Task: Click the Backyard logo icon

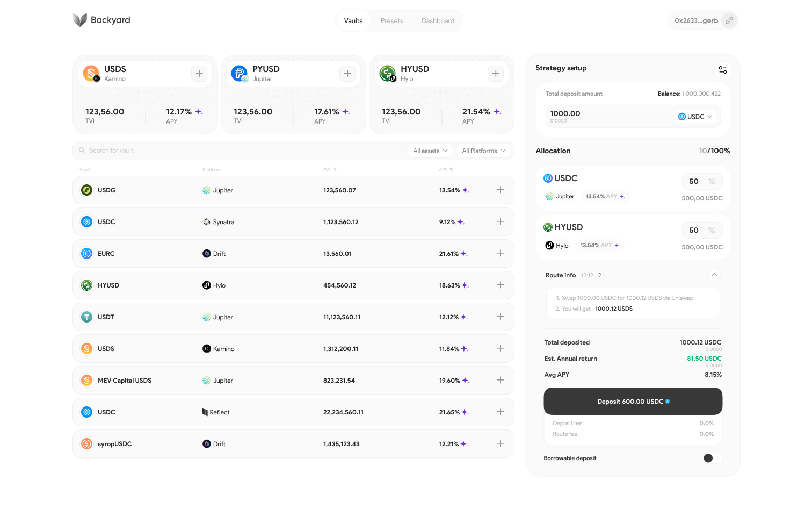Action: coord(80,20)
